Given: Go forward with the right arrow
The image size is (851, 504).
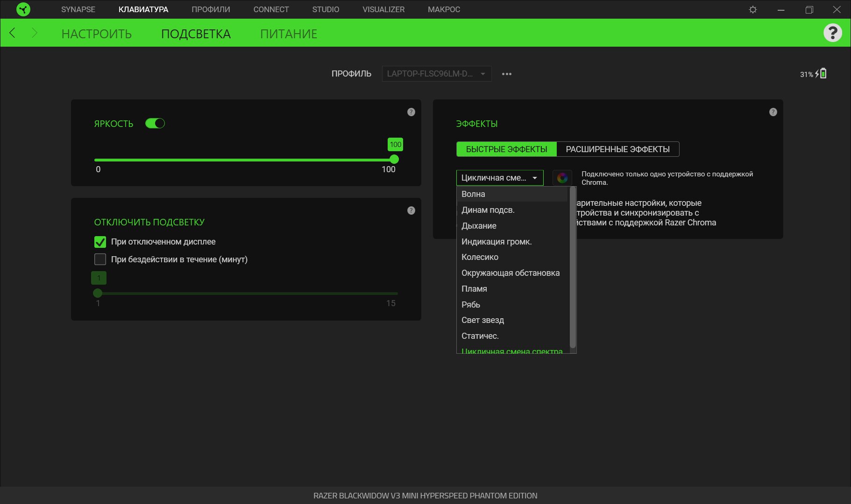Looking at the screenshot, I should [35, 33].
